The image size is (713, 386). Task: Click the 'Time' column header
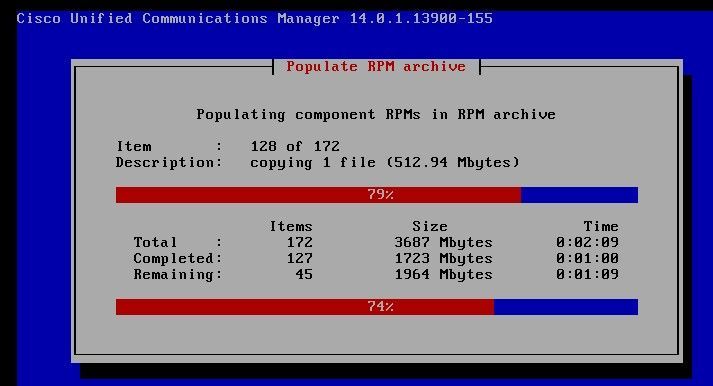click(601, 226)
